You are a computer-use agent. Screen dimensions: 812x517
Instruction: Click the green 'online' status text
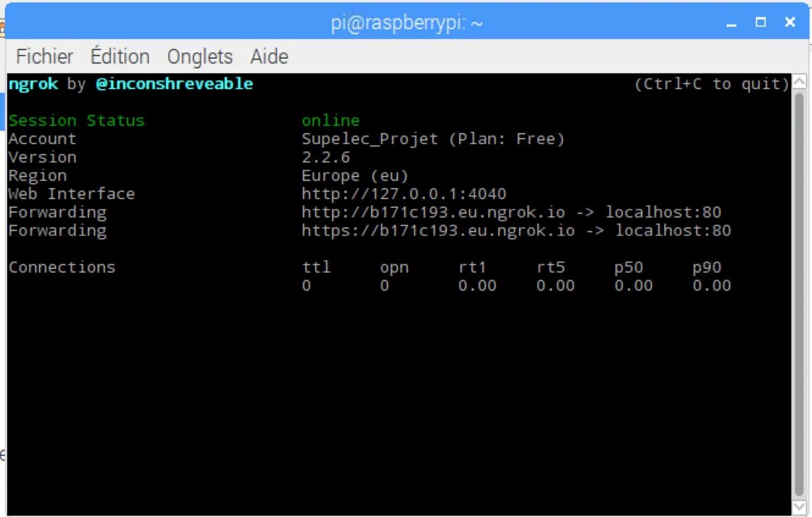point(331,120)
